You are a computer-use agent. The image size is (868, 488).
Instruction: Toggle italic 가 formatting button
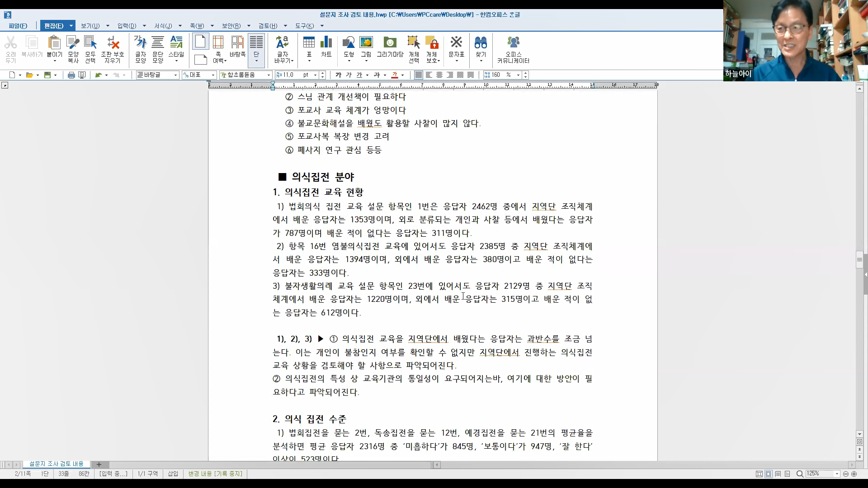pyautogui.click(x=349, y=75)
